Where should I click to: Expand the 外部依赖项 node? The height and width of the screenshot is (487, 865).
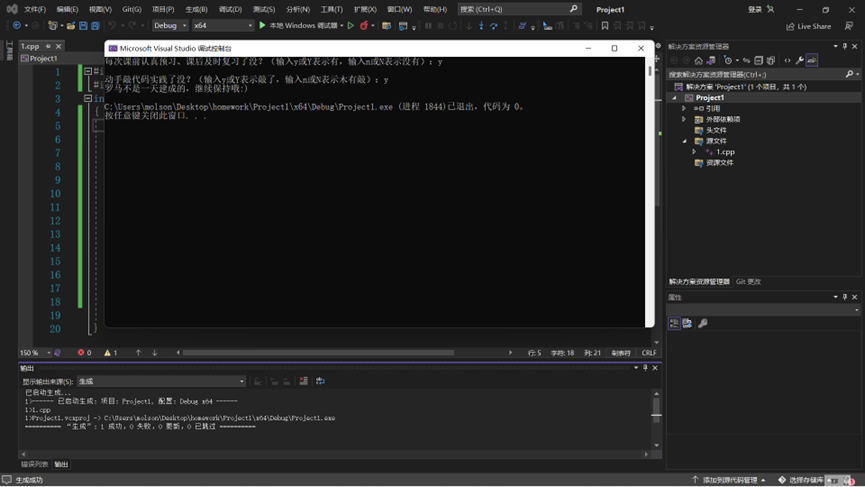tap(684, 119)
